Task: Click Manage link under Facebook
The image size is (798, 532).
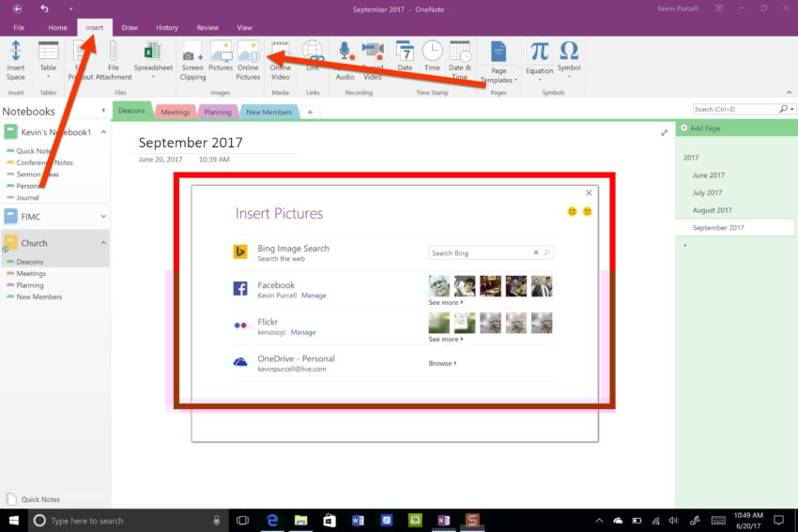Action: 314,296
